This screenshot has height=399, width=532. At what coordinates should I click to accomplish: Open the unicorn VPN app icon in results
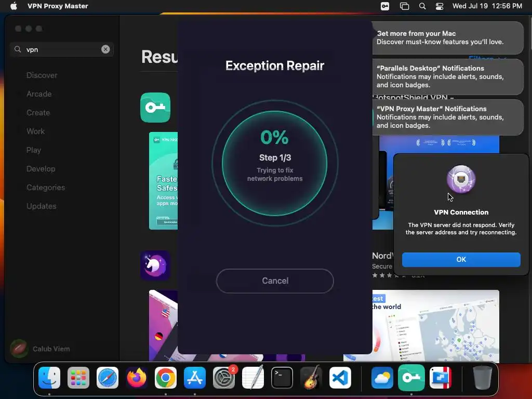[x=155, y=265]
